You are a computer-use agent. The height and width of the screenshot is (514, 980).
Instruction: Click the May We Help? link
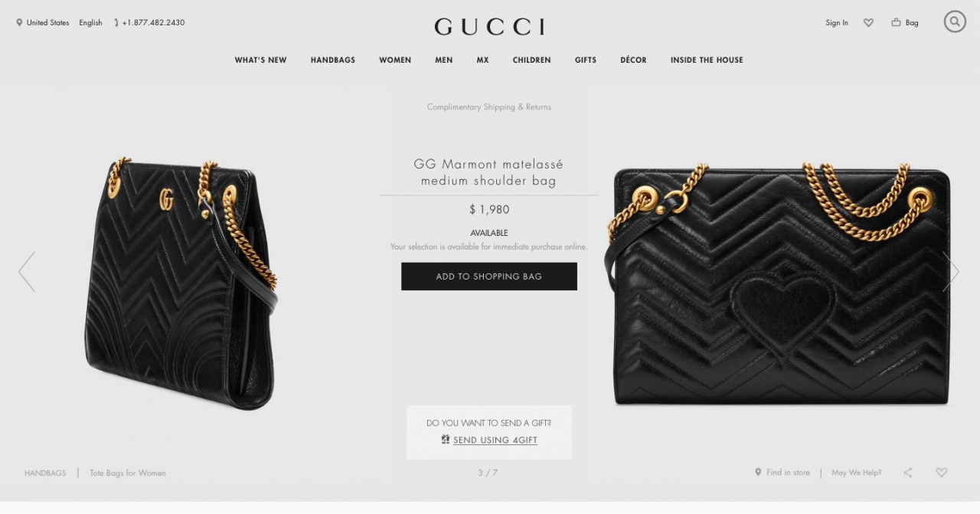857,473
